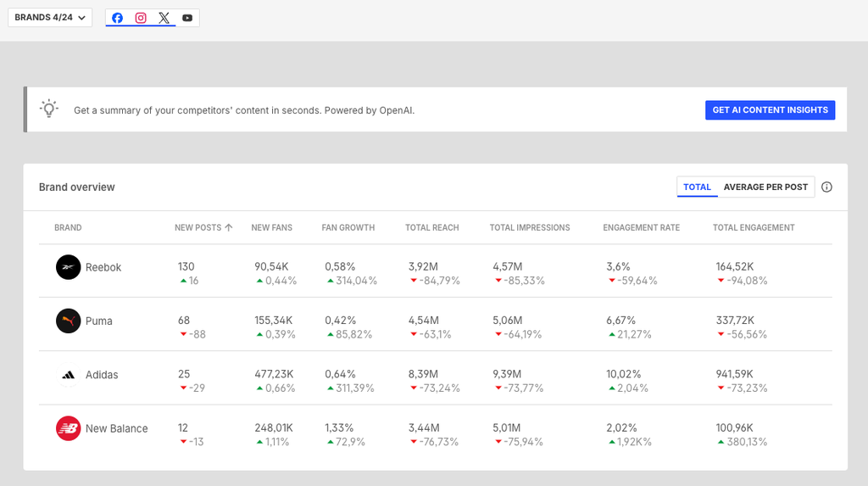868x486 pixels.
Task: Sort by the Total Reach column header
Action: (431, 227)
